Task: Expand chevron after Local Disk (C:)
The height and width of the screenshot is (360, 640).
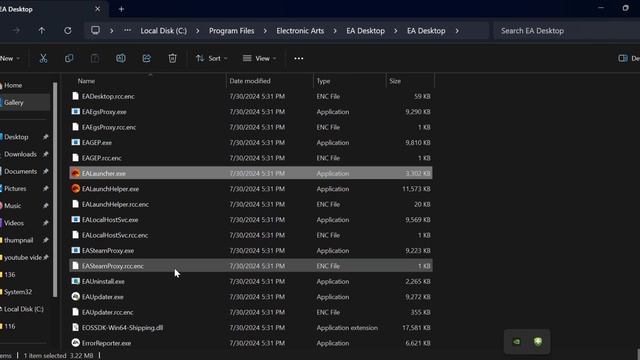Action: click(x=198, y=31)
